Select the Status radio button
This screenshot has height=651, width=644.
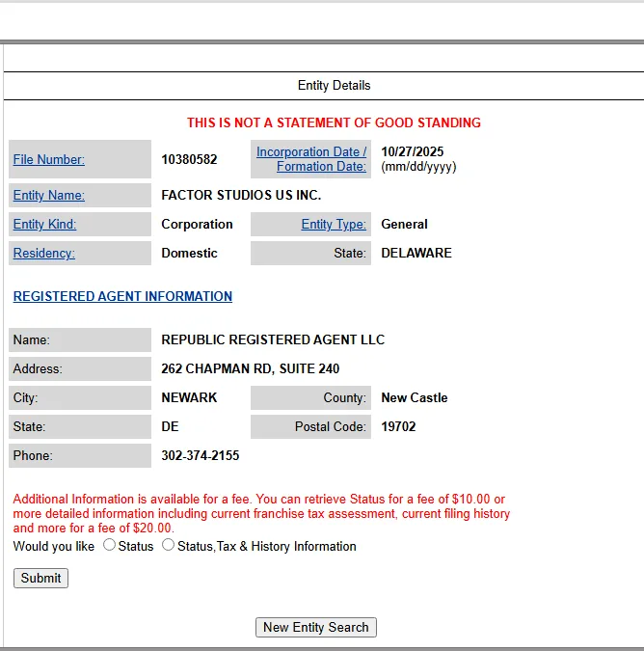[x=109, y=545]
